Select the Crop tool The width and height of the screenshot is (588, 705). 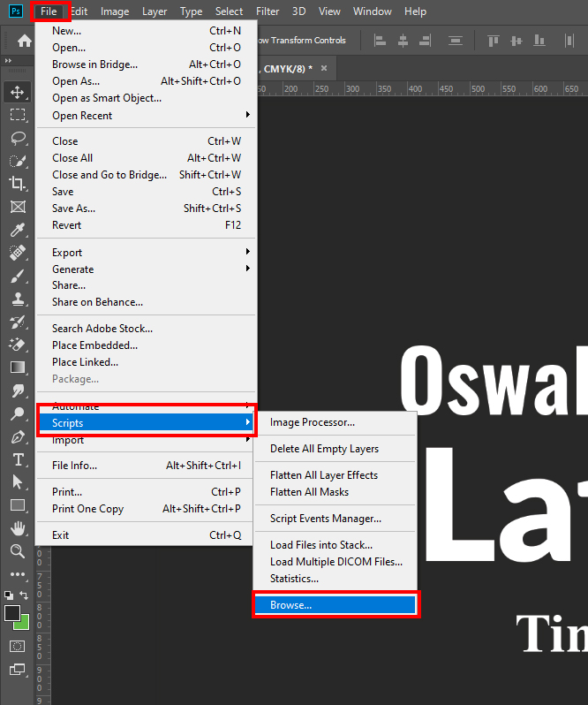[18, 184]
